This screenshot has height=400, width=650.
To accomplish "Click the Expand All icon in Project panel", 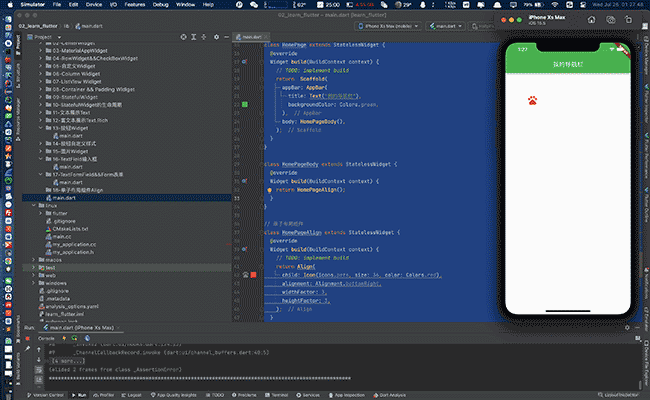I will [x=194, y=37].
